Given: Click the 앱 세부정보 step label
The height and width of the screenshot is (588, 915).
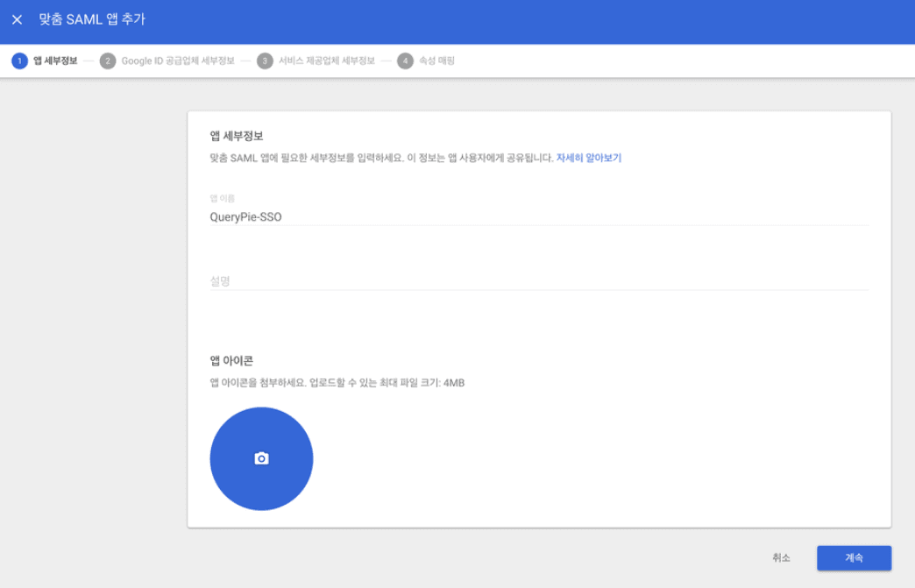Looking at the screenshot, I should 54,61.
